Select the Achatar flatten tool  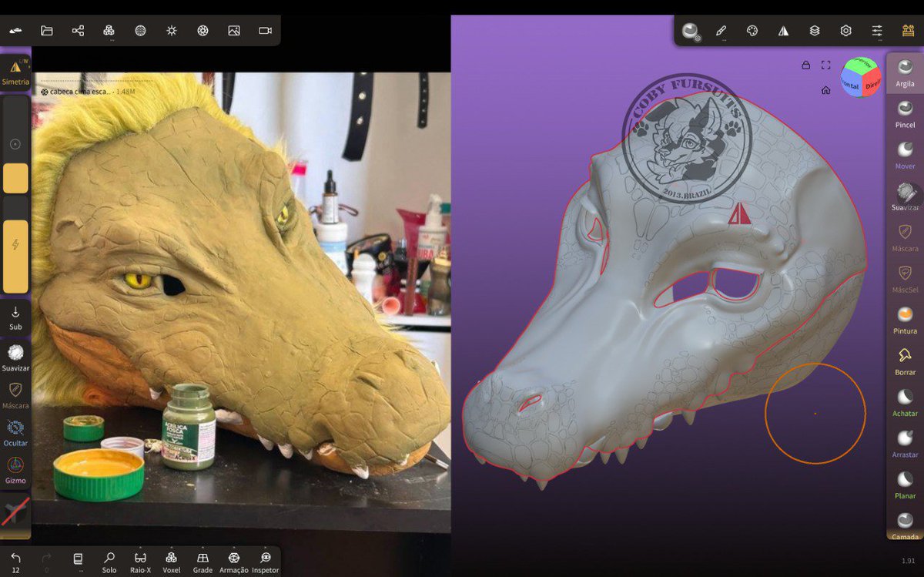906,402
